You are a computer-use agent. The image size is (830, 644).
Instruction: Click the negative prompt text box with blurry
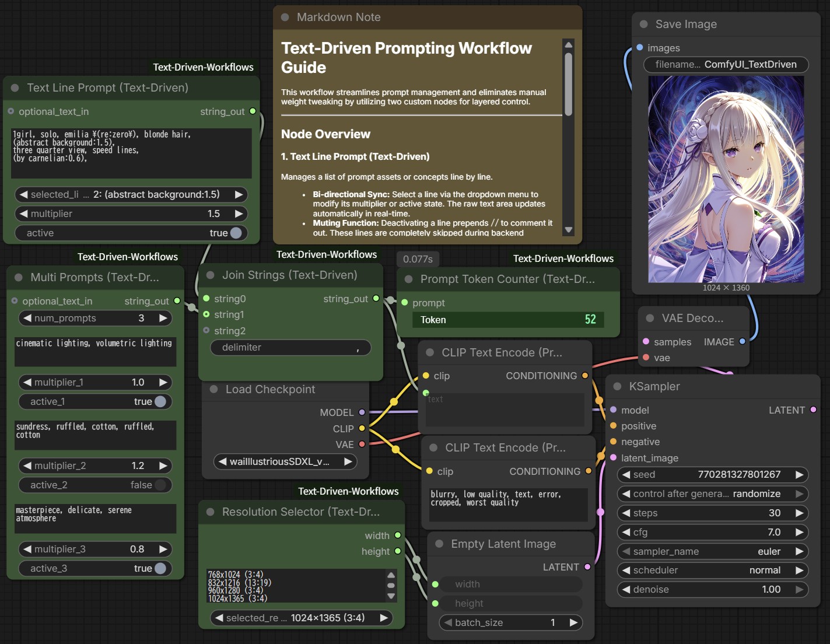509,505
